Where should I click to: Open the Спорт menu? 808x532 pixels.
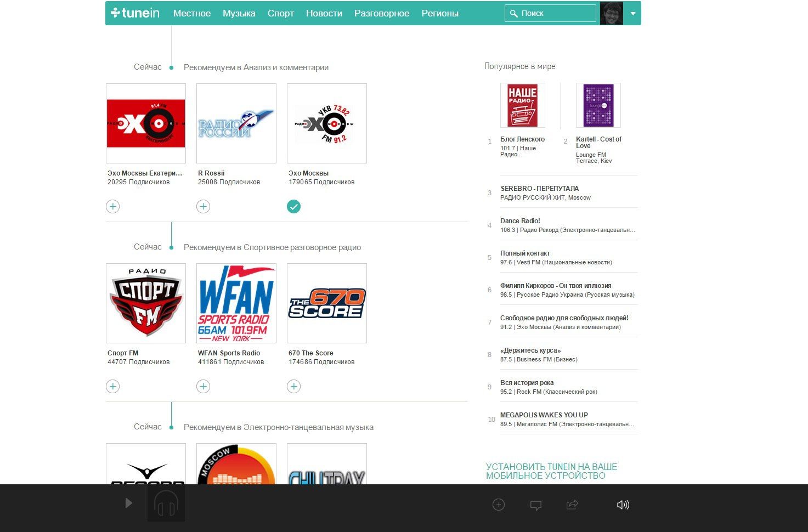[281, 13]
